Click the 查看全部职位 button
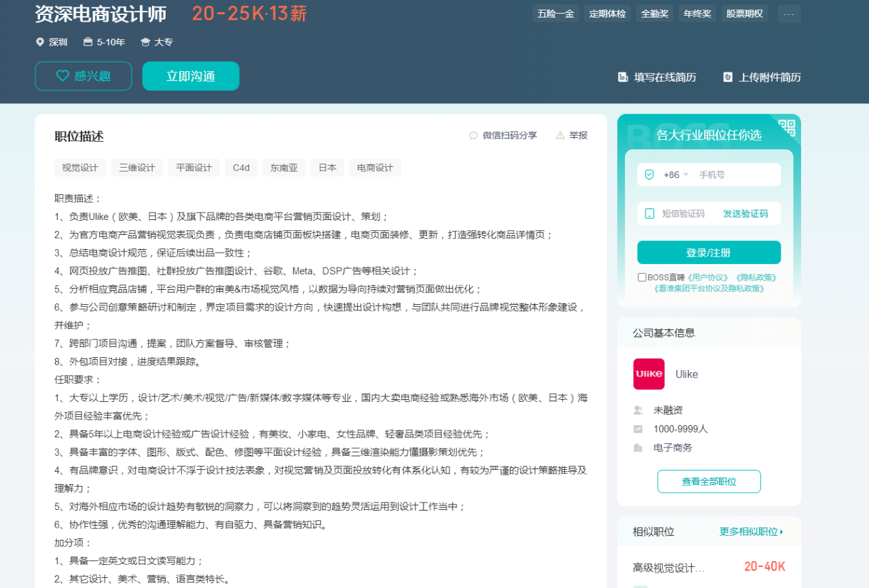The height and width of the screenshot is (588, 869). coord(709,481)
